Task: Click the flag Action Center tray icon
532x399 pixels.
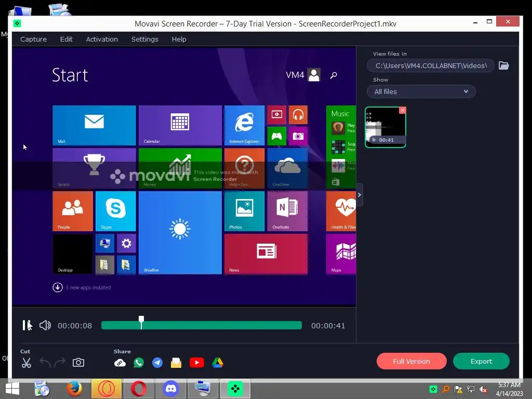Action: tap(458, 389)
